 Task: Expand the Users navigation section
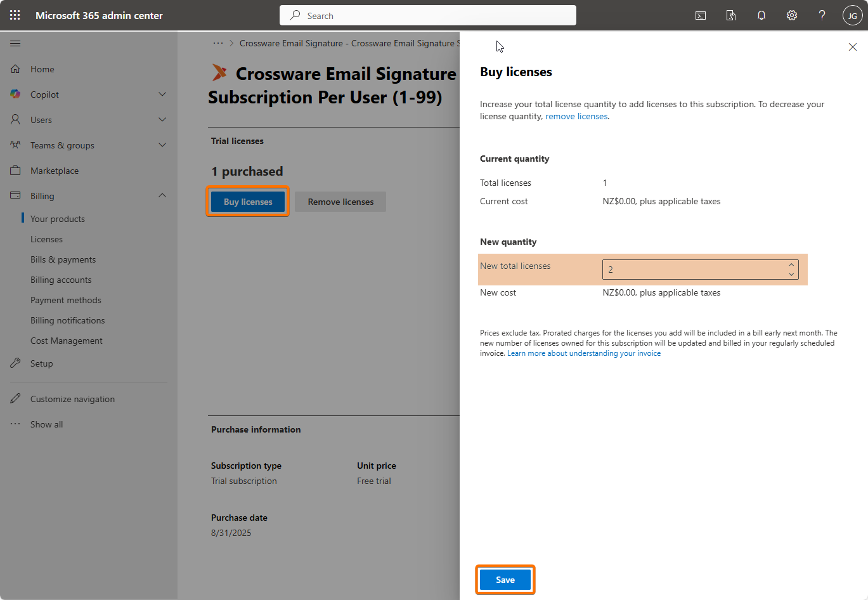coord(162,120)
